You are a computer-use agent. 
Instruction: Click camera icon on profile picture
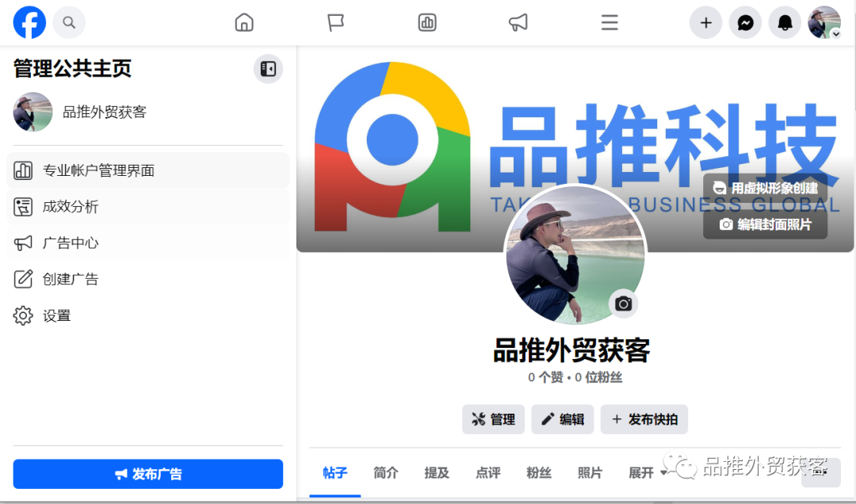(x=624, y=304)
